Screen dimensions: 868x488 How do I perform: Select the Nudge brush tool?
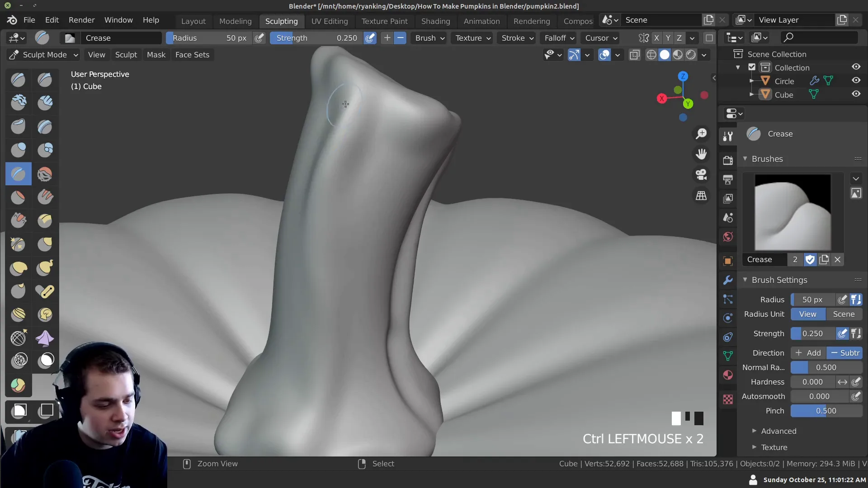point(19,314)
